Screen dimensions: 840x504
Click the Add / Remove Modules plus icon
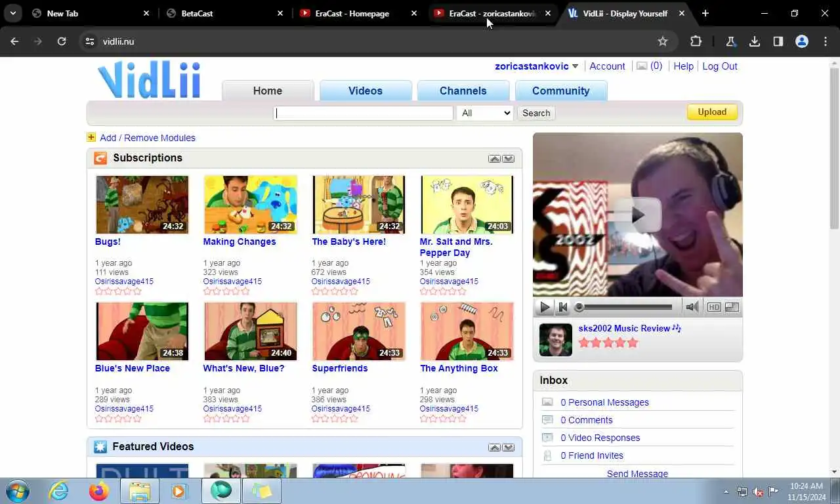click(x=91, y=137)
